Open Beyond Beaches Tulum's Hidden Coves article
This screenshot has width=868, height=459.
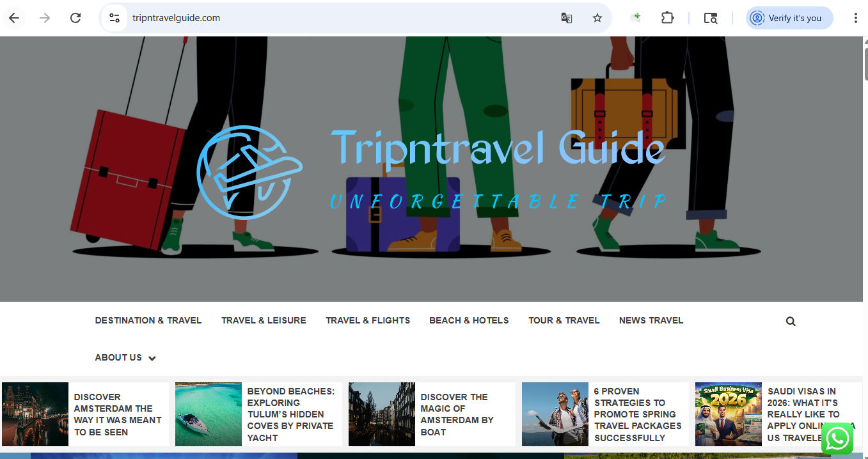(x=291, y=414)
